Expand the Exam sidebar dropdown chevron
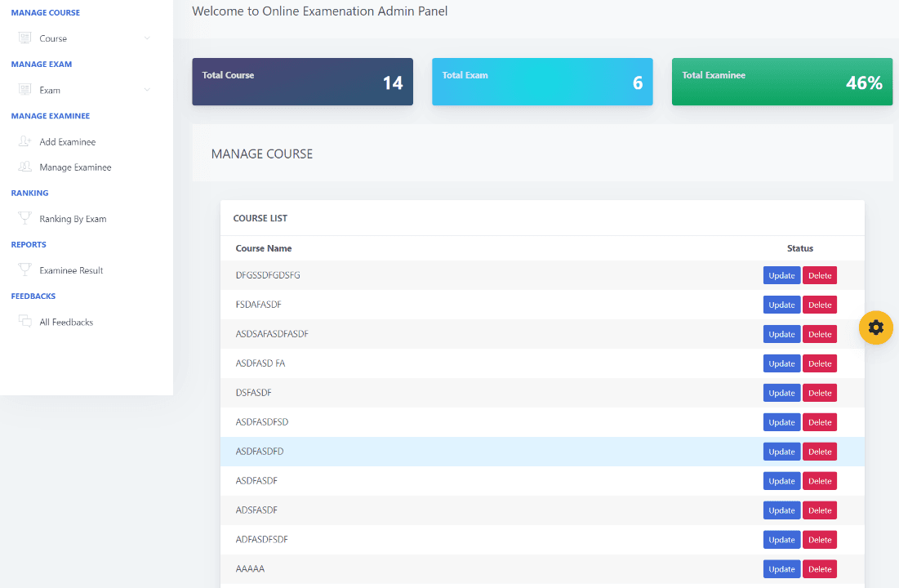899x588 pixels. point(146,90)
